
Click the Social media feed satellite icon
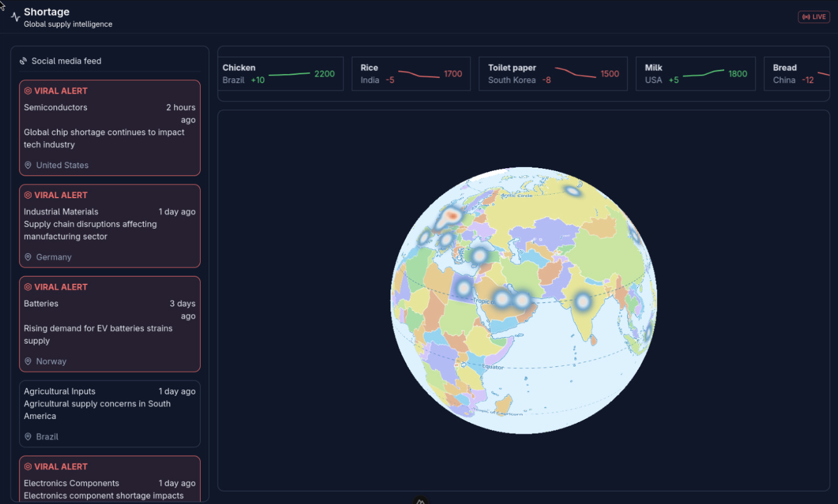coord(23,61)
